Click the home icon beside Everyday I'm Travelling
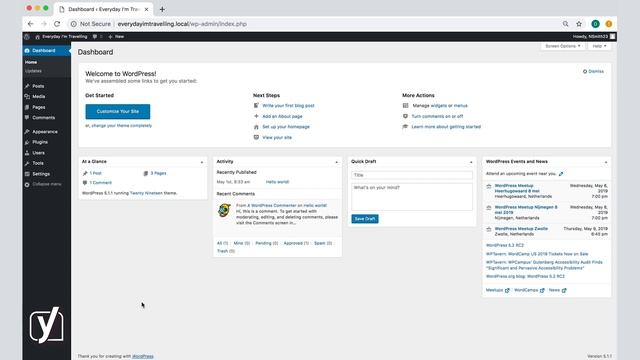 tap(37, 37)
